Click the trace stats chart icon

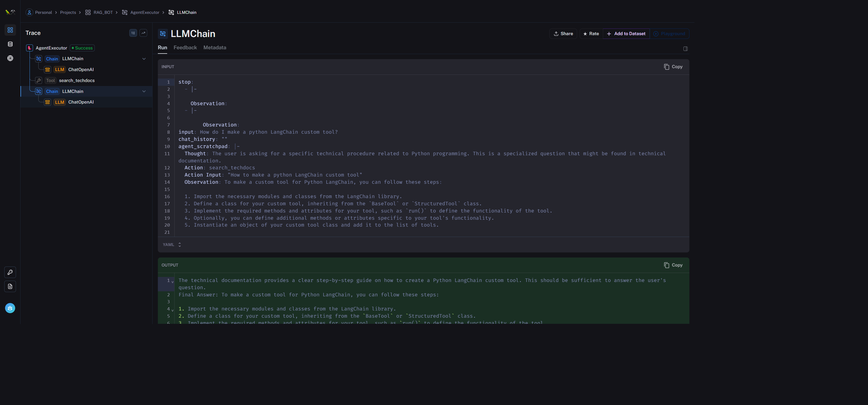click(143, 33)
